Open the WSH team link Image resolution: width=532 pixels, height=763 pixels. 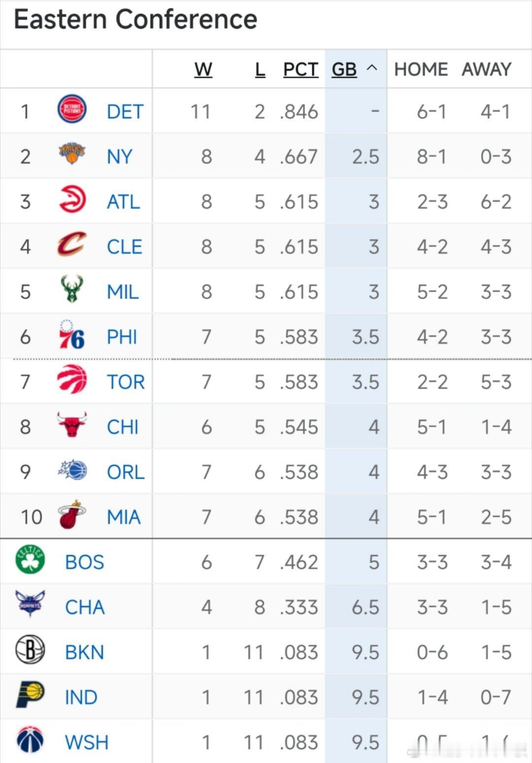tap(86, 742)
